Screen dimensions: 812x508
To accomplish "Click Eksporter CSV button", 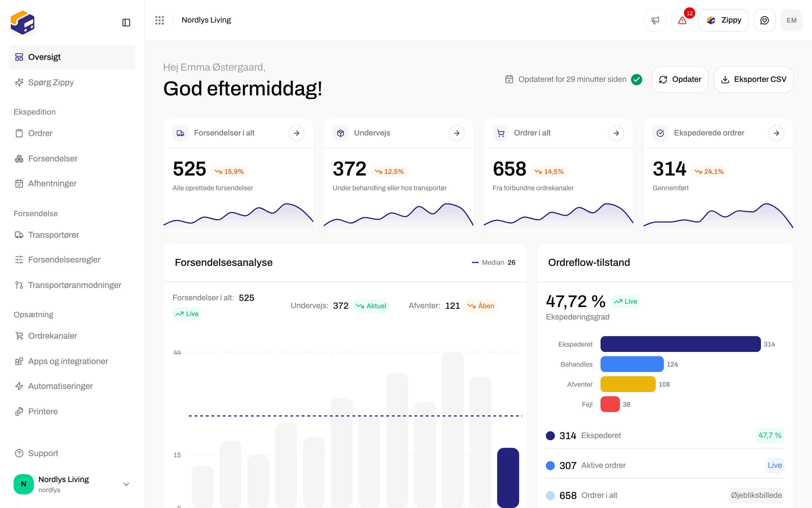I will click(x=753, y=79).
